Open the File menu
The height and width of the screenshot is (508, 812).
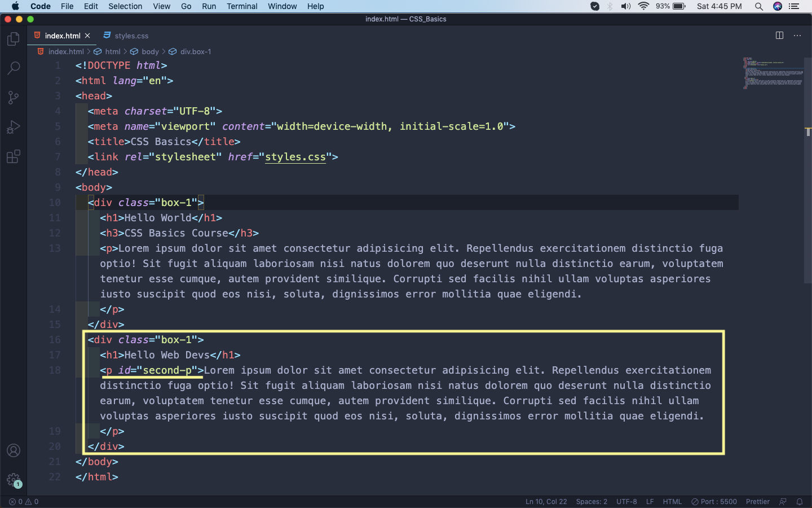[67, 6]
